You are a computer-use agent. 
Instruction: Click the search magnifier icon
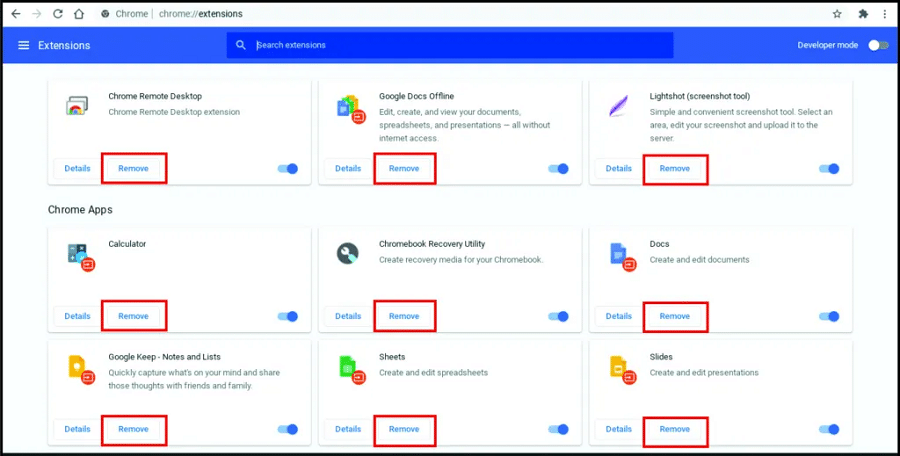pos(241,45)
